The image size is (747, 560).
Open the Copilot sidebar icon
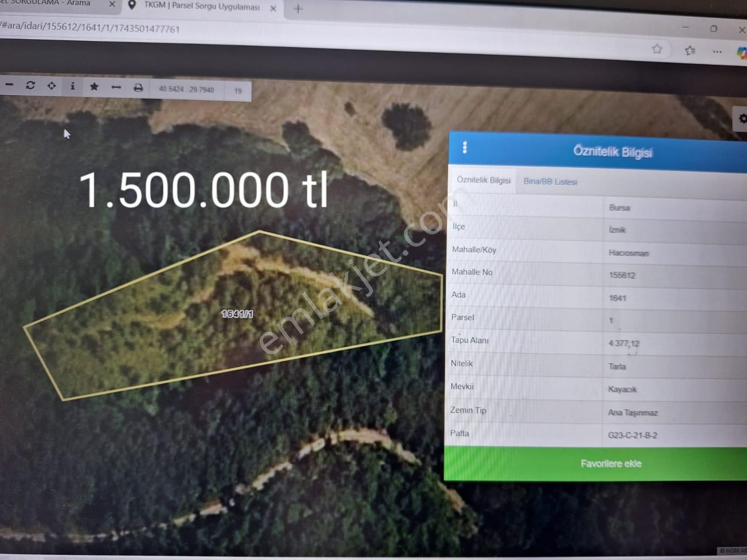pos(741,53)
